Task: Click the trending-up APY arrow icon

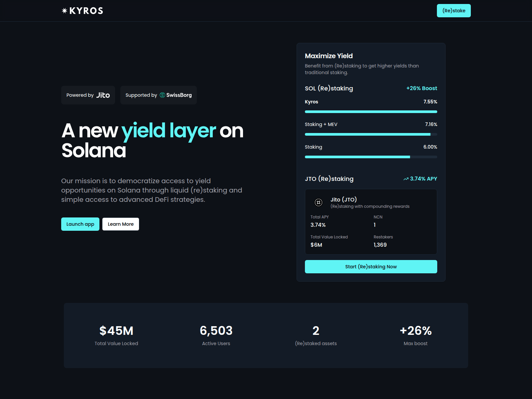Action: [406, 179]
